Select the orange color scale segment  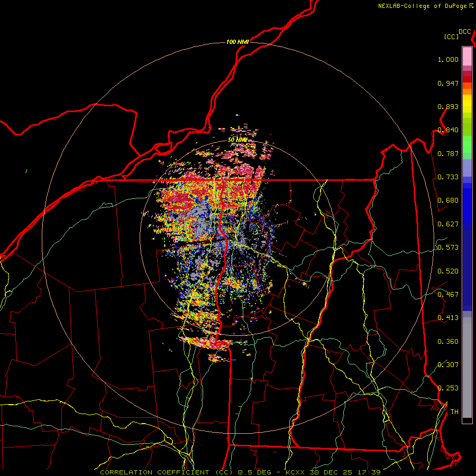coord(467,91)
